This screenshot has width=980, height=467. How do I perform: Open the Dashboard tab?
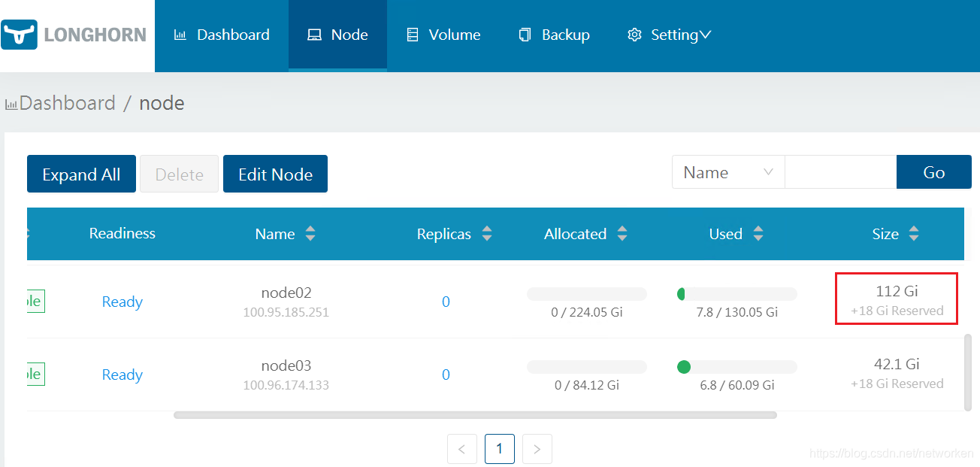(x=222, y=35)
